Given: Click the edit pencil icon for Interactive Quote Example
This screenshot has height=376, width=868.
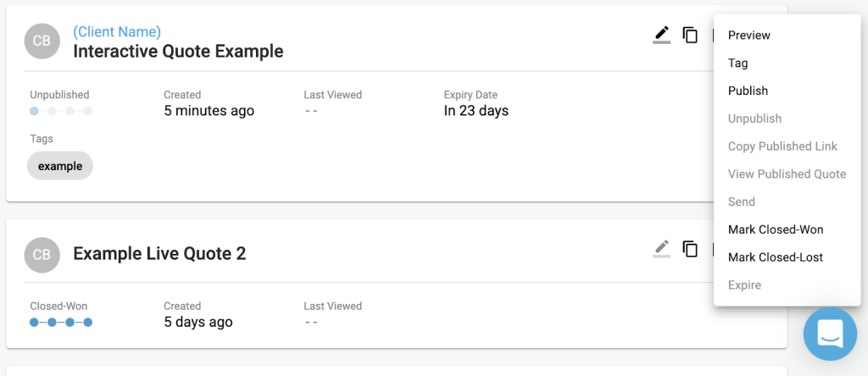Looking at the screenshot, I should coord(661,35).
